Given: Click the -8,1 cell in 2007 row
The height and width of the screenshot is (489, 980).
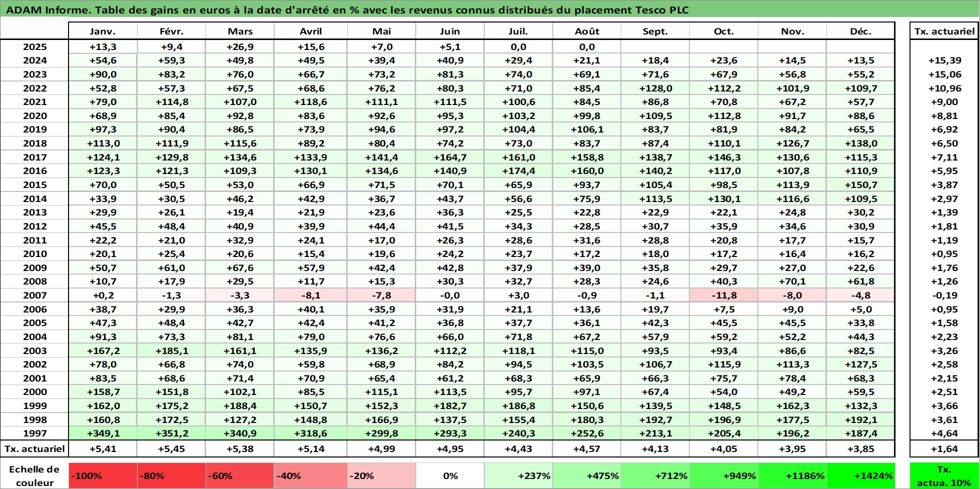Looking at the screenshot, I should (311, 295).
